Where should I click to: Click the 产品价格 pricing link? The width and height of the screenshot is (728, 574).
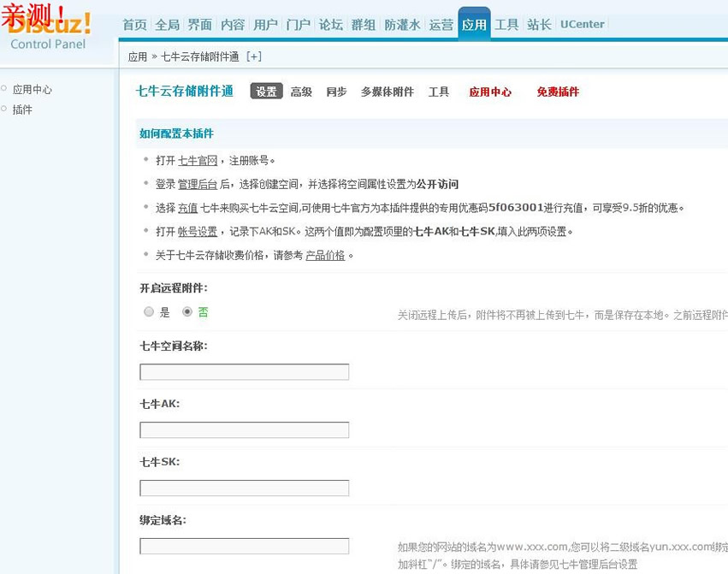[325, 255]
